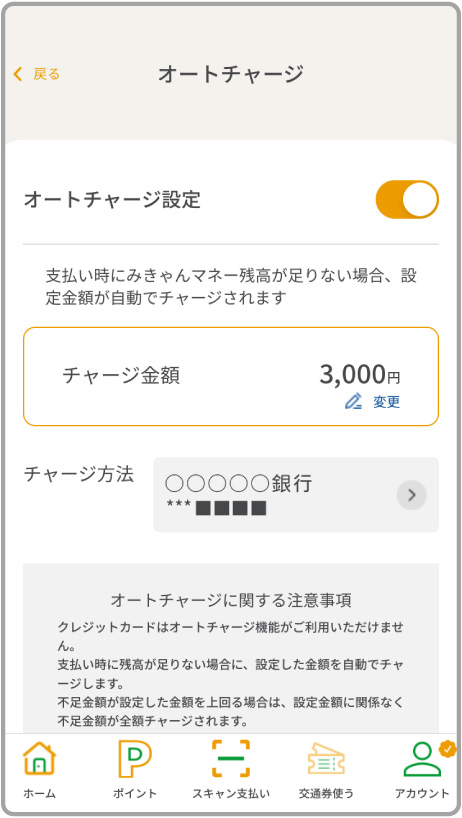Click the 変更 link to edit amount
Image resolution: width=462 pixels, height=818 pixels.
coord(387,402)
